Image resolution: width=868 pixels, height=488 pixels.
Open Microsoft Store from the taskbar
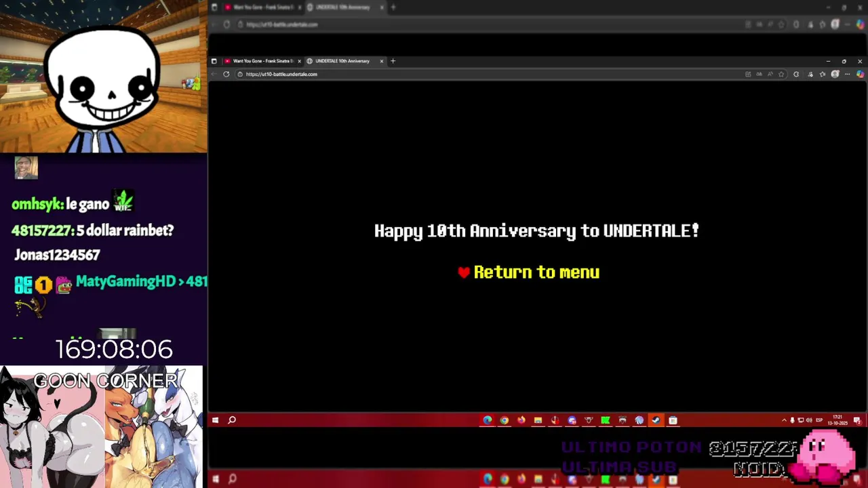[x=673, y=420]
